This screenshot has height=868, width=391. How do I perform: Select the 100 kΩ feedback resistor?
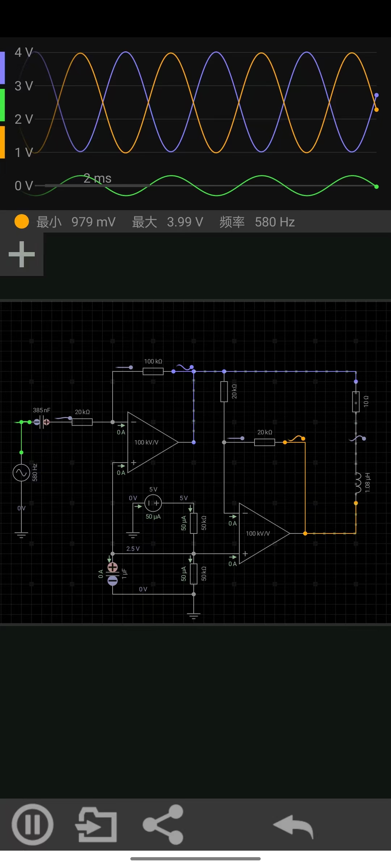153,371
